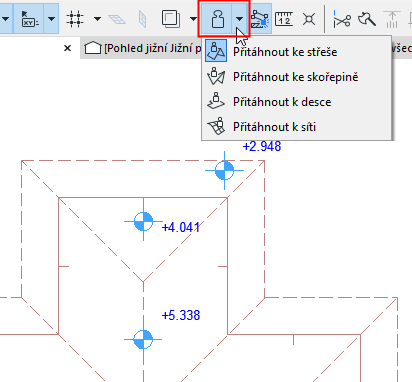Open the trace reference dropdown arrow
The height and width of the screenshot is (382, 412).
point(193,19)
